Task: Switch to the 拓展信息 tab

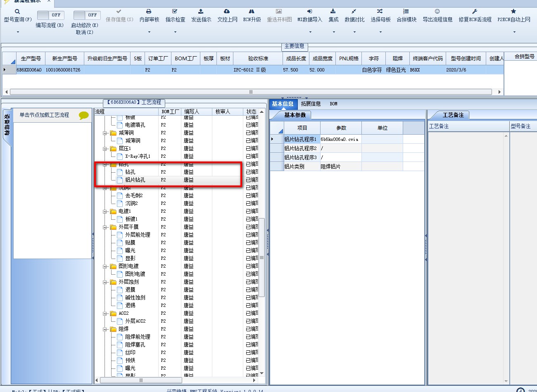Action: coord(311,104)
